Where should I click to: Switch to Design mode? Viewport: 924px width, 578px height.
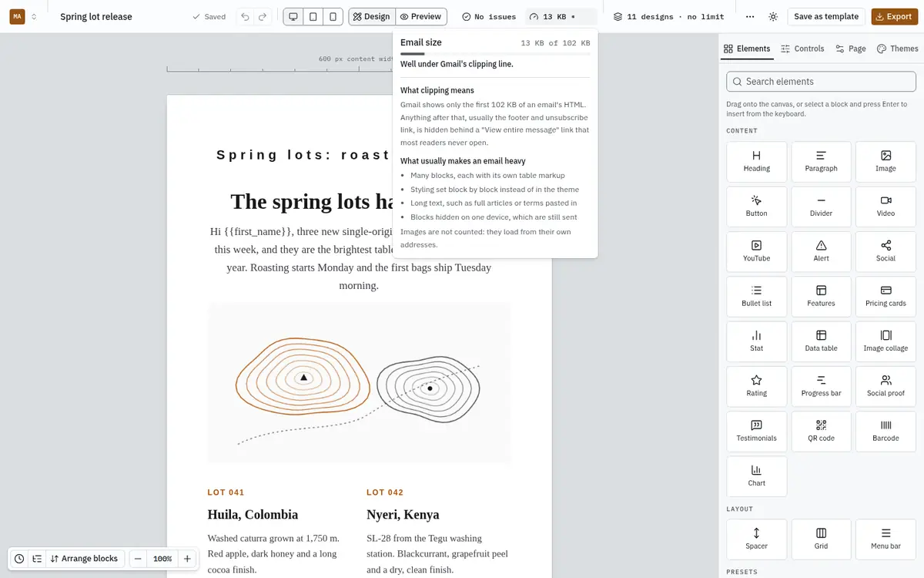point(372,16)
